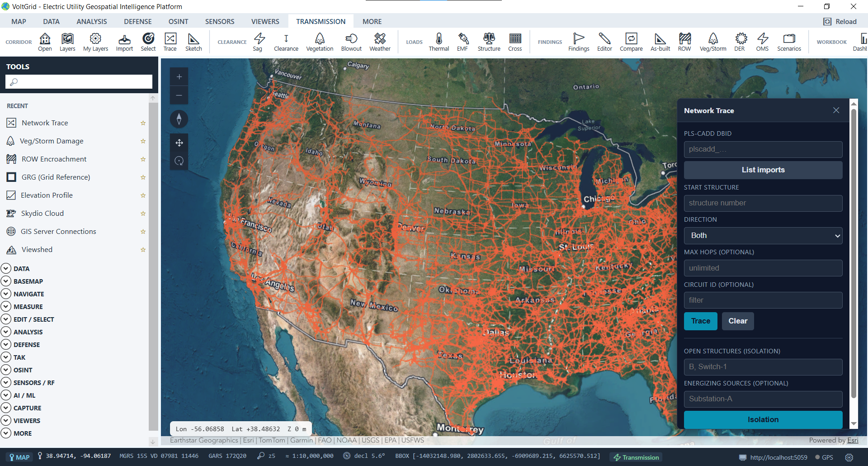
Task: Toggle favorite star for GRG (Grid Reference)
Action: [x=143, y=177]
